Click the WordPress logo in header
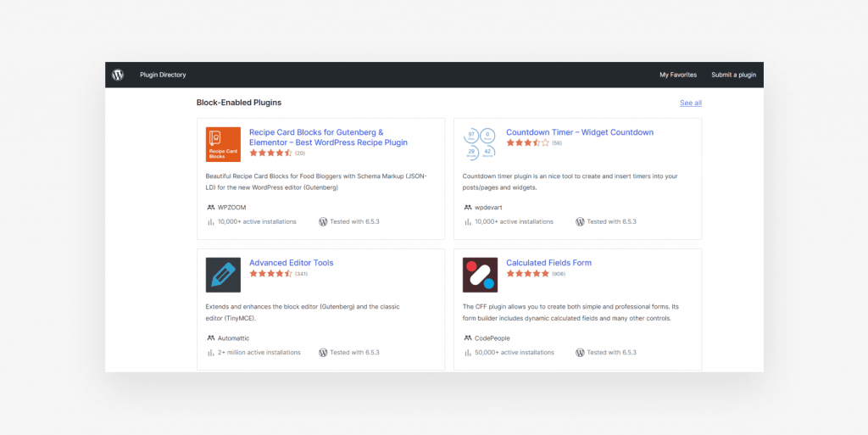Screen dimensions: 868x435 point(118,75)
